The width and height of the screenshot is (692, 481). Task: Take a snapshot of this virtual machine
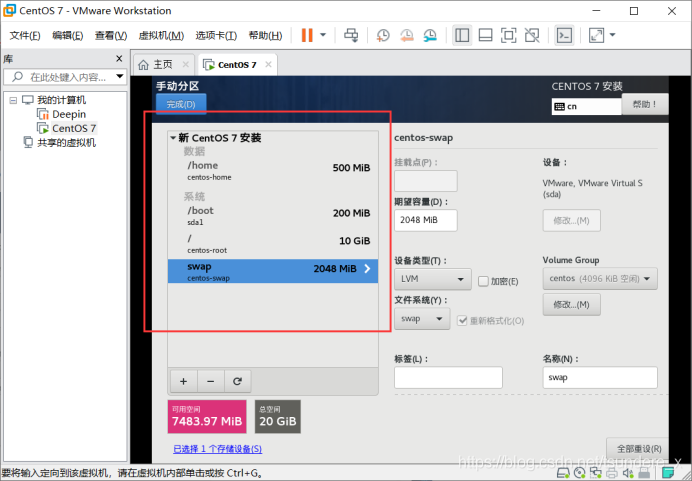(x=383, y=35)
